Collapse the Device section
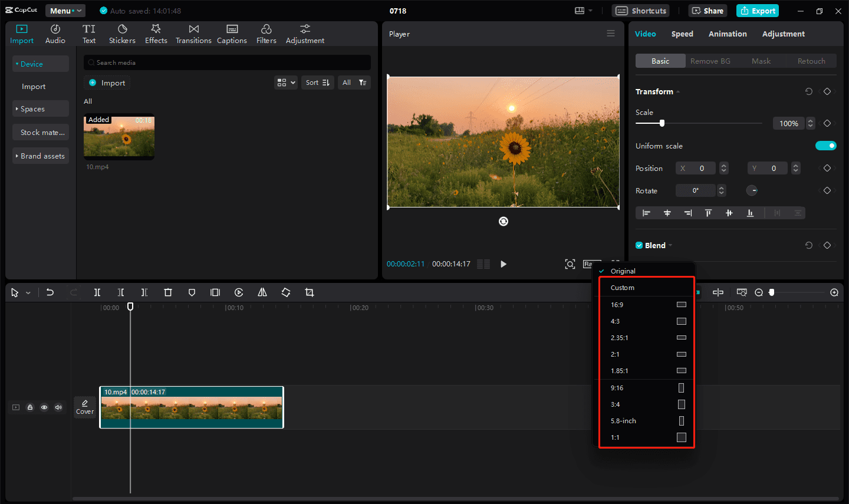Image resolution: width=849 pixels, height=504 pixels. pos(41,64)
